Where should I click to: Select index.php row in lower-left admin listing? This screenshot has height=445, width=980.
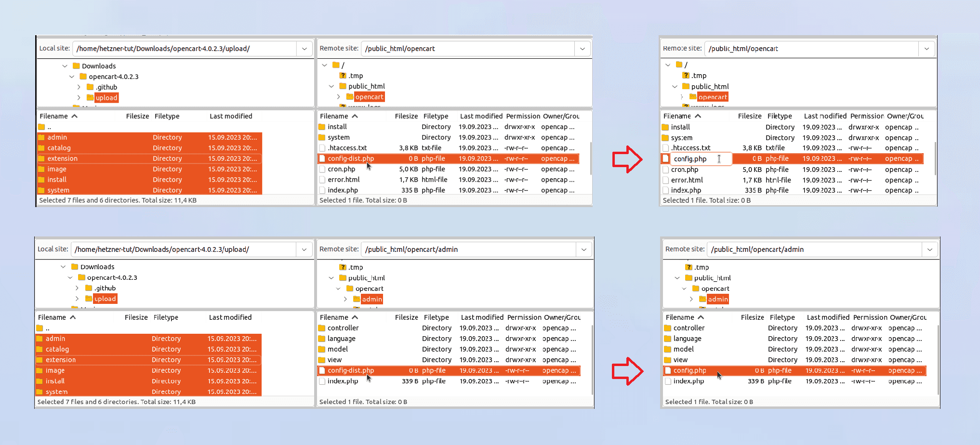click(x=449, y=381)
